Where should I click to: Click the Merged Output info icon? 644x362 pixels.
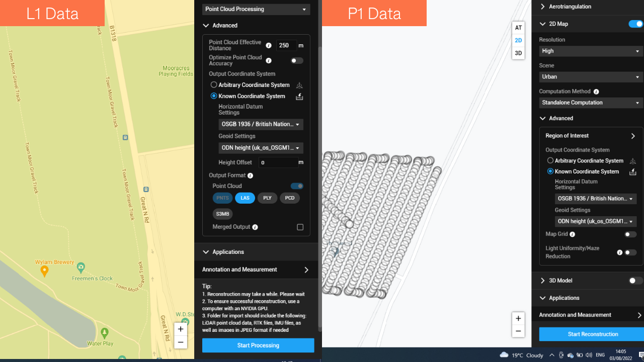click(255, 227)
